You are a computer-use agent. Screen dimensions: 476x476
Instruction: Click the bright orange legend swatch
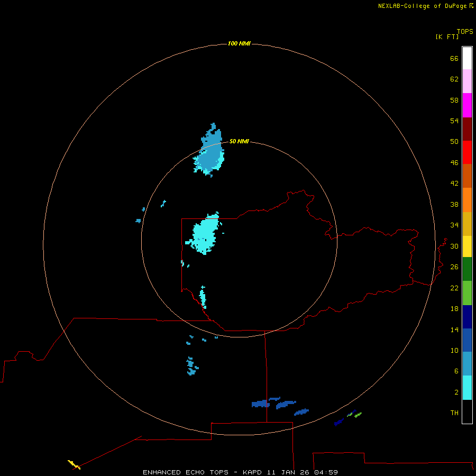pos(467,200)
